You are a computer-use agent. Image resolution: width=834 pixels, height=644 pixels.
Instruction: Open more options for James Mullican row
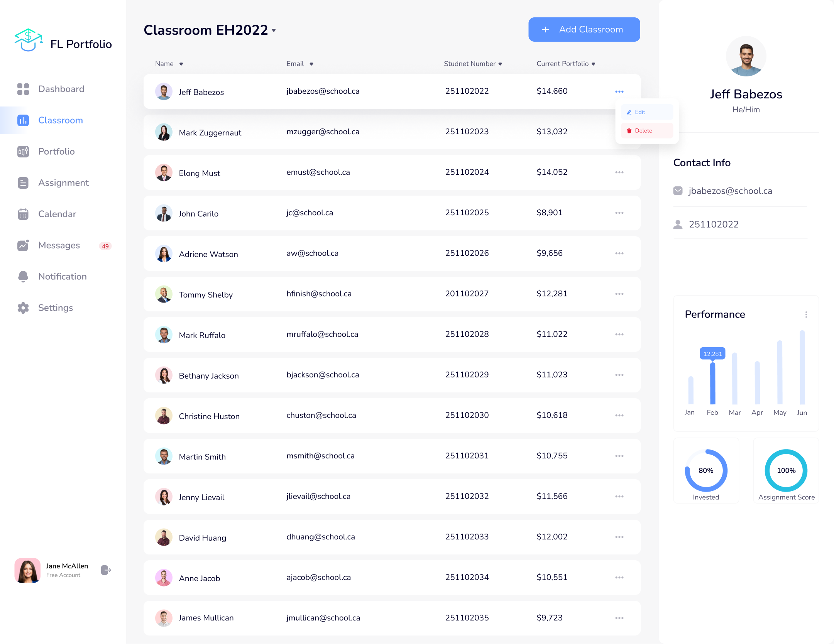point(619,618)
